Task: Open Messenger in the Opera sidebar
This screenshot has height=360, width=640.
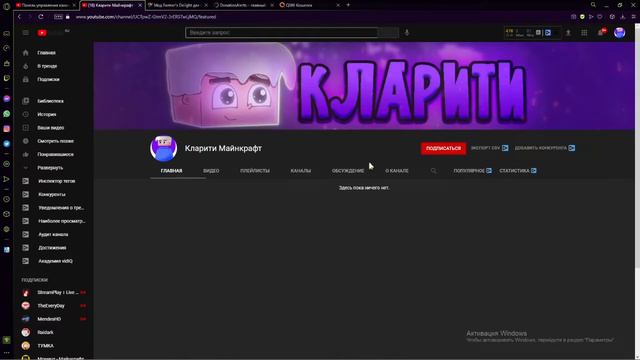Action: click(7, 99)
